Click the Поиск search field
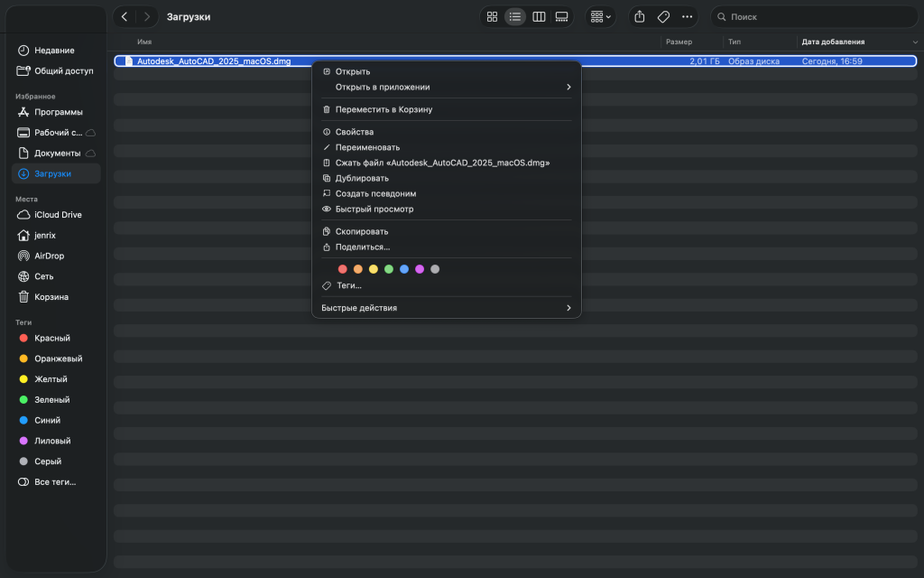Viewport: 924px width, 578px height. pos(814,16)
